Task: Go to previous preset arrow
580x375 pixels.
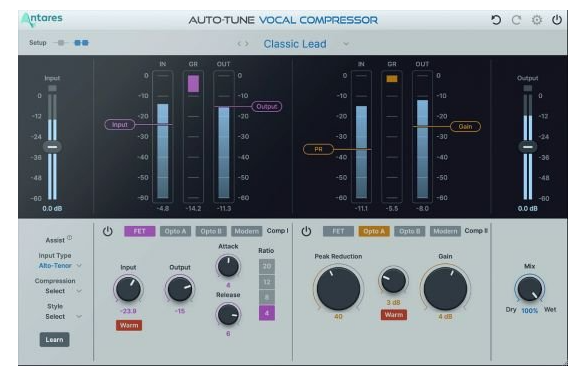Action: [239, 44]
